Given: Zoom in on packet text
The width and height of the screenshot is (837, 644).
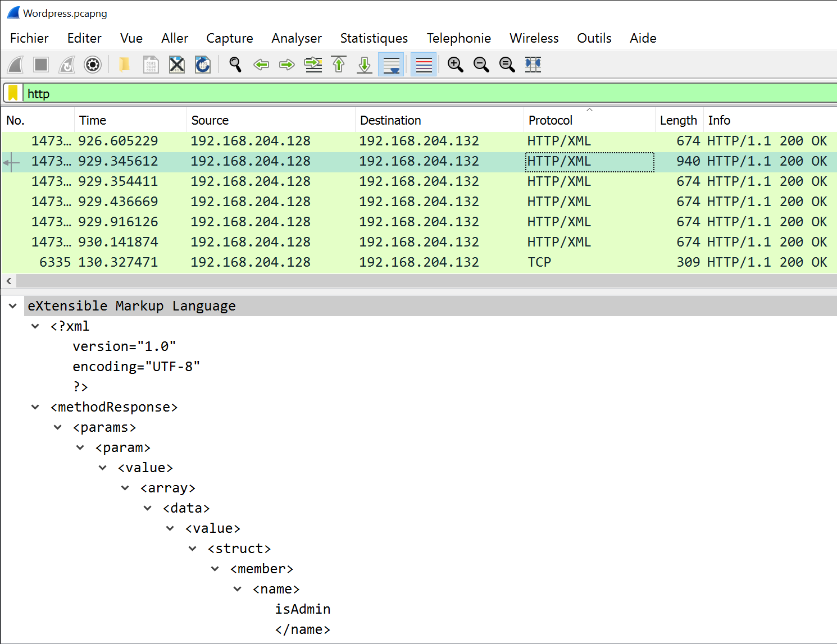Looking at the screenshot, I should [x=455, y=65].
